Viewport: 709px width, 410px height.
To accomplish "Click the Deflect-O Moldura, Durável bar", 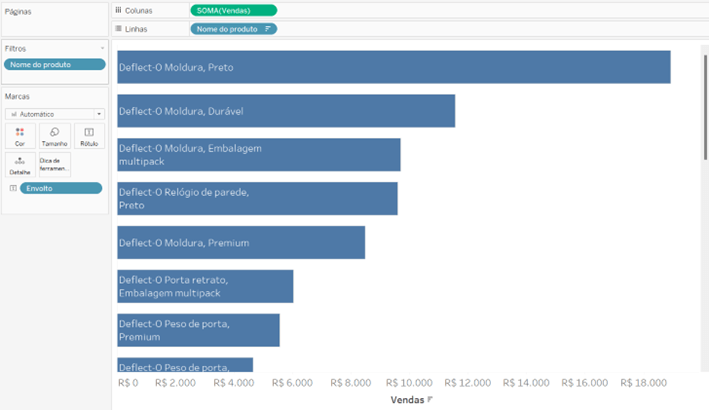I will pos(286,111).
